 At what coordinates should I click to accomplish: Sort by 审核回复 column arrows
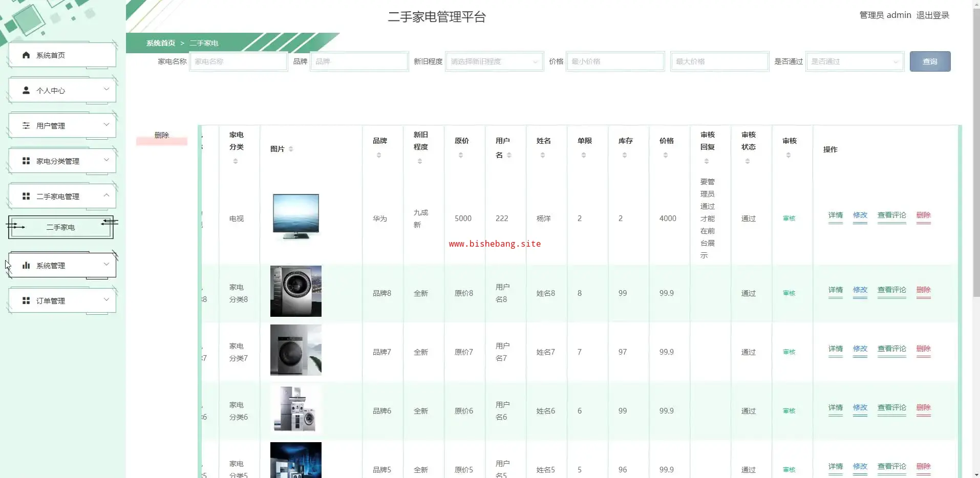click(707, 161)
